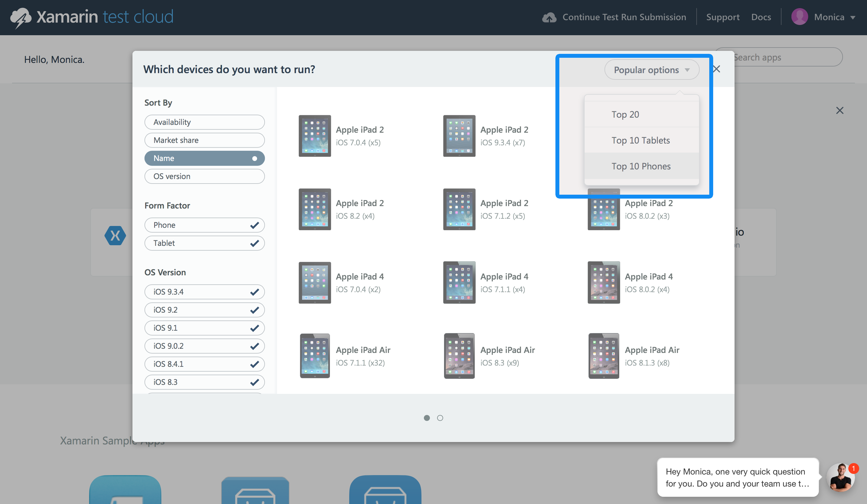Select Apple iPad 2 iOS 7.1.2 thumbnail
Screen dimensions: 867x504
tap(459, 209)
